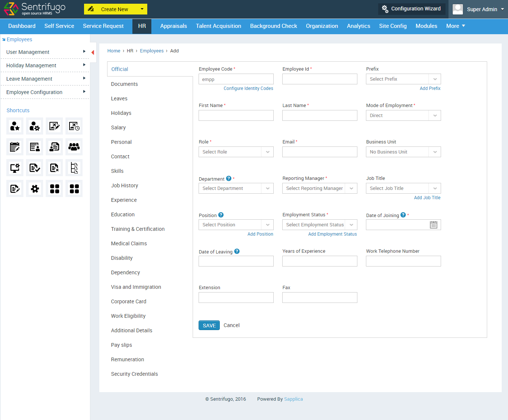Open the Select Department dropdown

click(236, 188)
